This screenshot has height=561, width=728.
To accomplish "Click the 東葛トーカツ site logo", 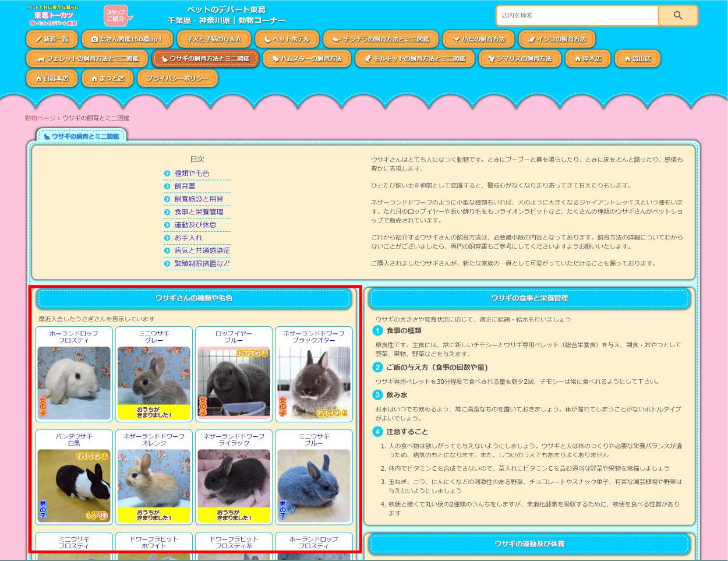I will pyautogui.click(x=53, y=16).
